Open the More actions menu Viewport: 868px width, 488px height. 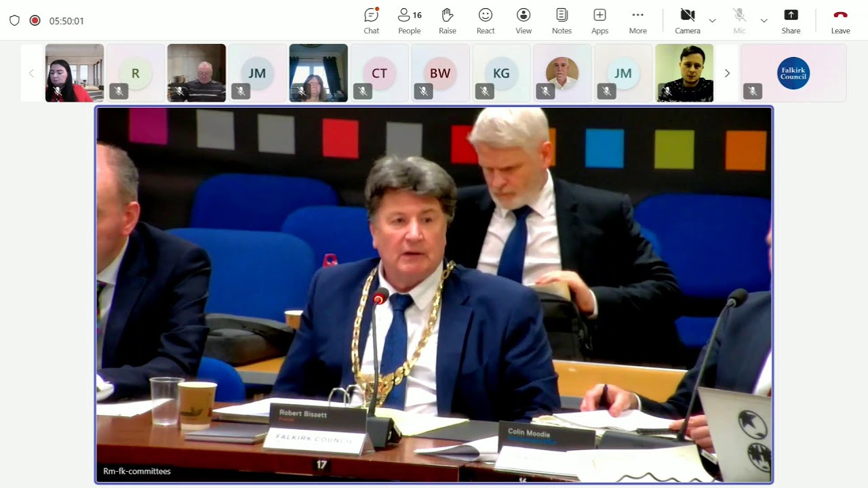[x=637, y=21]
